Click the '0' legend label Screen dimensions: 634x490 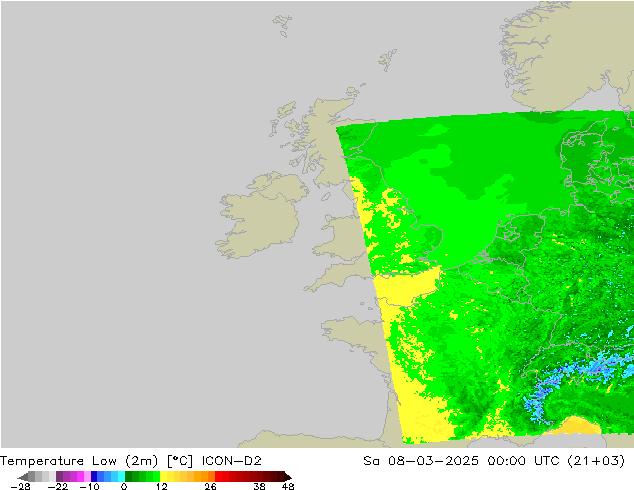[124, 486]
